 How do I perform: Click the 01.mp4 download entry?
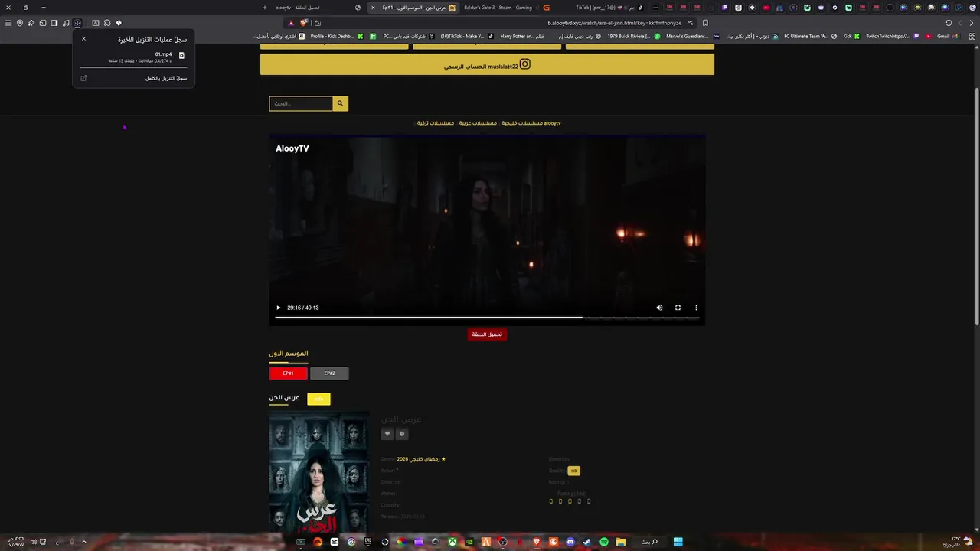134,57
